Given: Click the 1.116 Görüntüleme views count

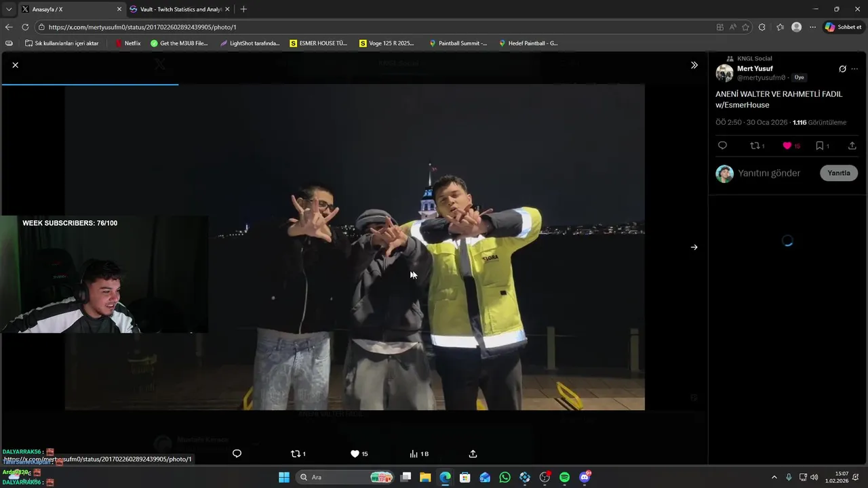Looking at the screenshot, I should tap(819, 123).
